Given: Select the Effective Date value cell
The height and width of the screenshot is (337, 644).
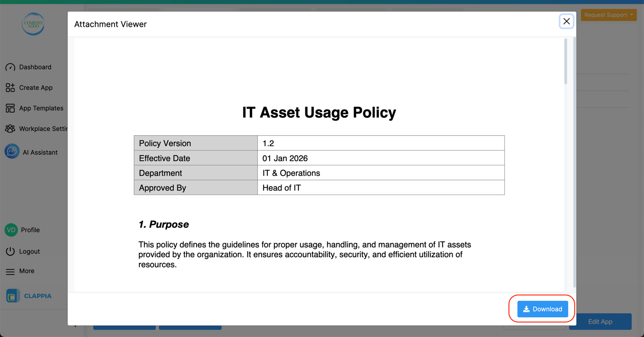Looking at the screenshot, I should (x=380, y=158).
